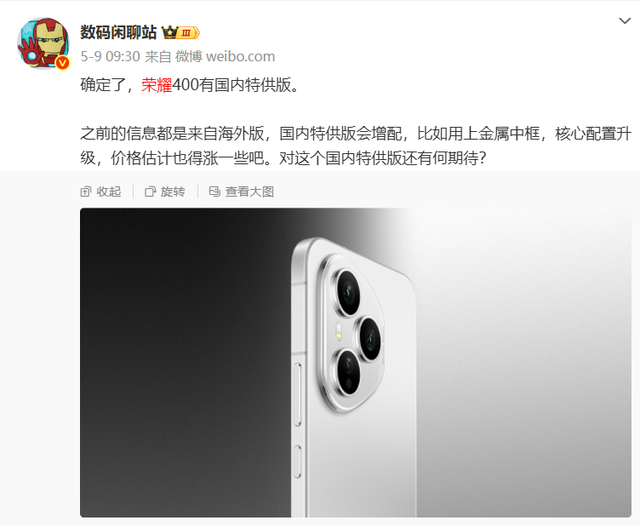The image size is (640, 526).
Task: Click the second paragraph of the post
Action: (356, 146)
